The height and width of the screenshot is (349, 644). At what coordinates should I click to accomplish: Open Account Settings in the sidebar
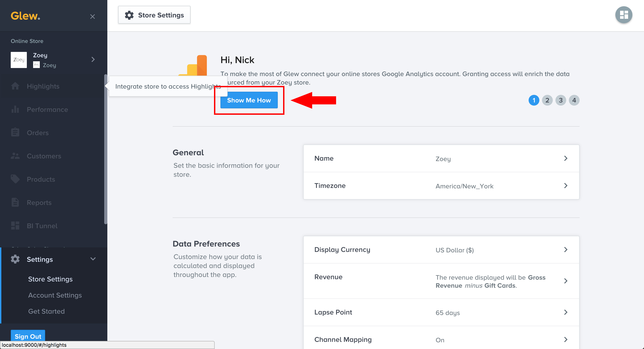(x=55, y=295)
